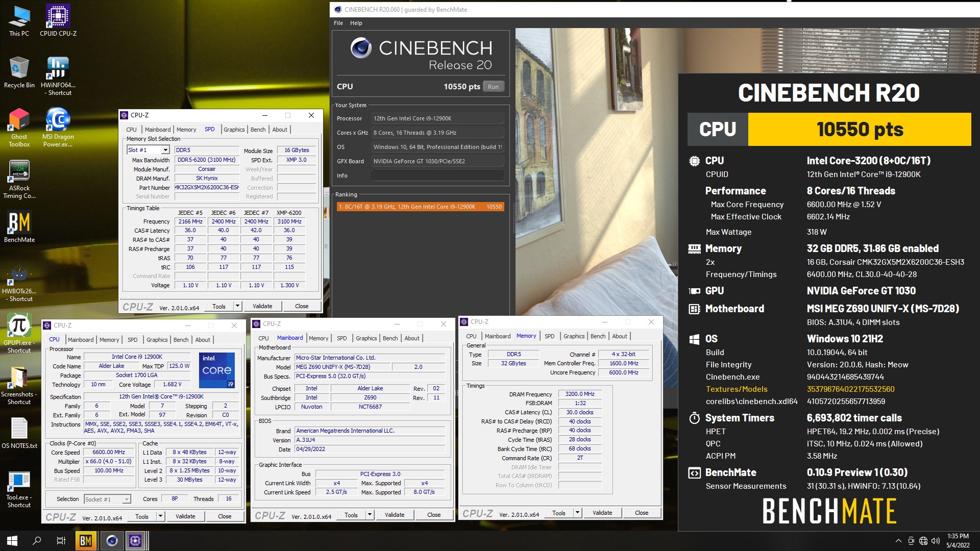Open Task View on taskbar
This screenshot has width=980, height=551.
coord(61,541)
